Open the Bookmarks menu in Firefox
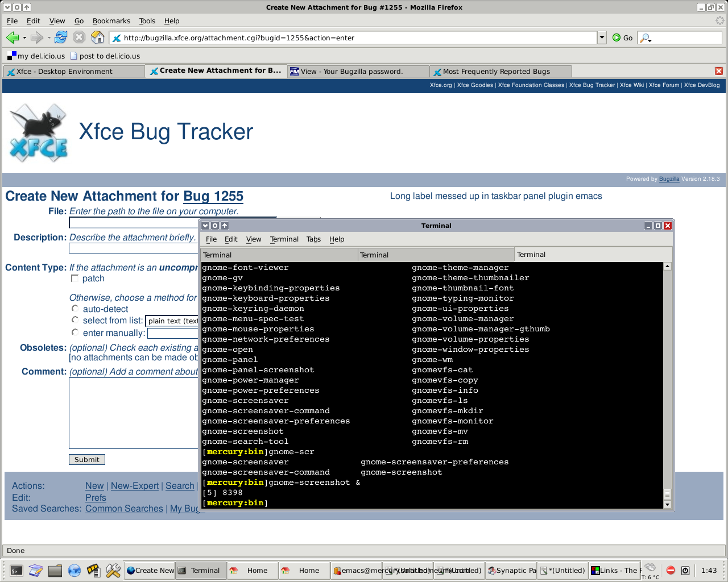The width and height of the screenshot is (728, 582). coord(111,21)
